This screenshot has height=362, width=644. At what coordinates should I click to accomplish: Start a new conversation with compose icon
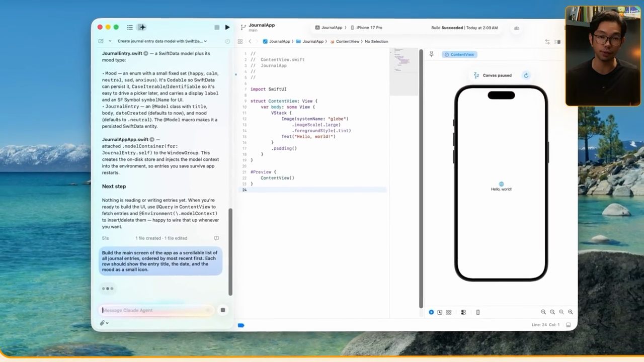coord(101,41)
